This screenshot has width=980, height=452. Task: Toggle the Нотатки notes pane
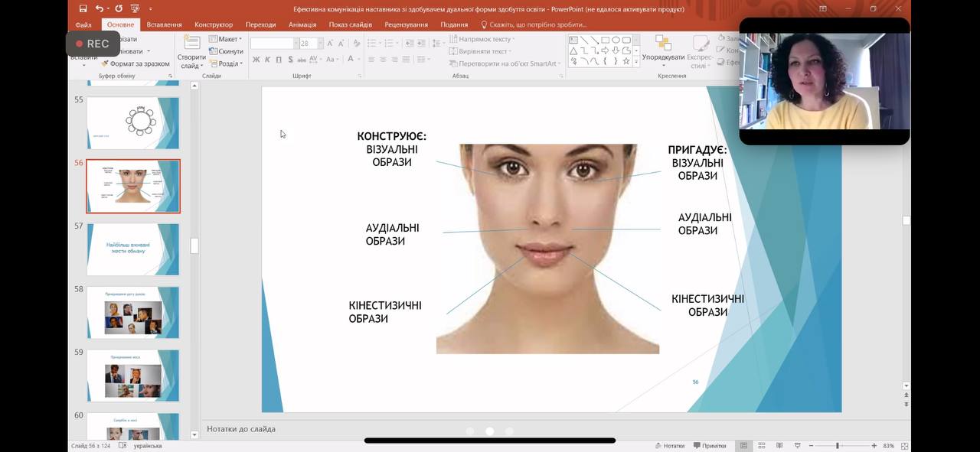point(669,446)
